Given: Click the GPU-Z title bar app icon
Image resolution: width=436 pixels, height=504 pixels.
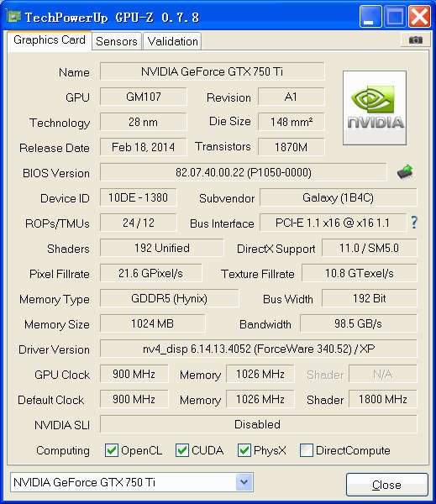Looking at the screenshot, I should coord(13,16).
